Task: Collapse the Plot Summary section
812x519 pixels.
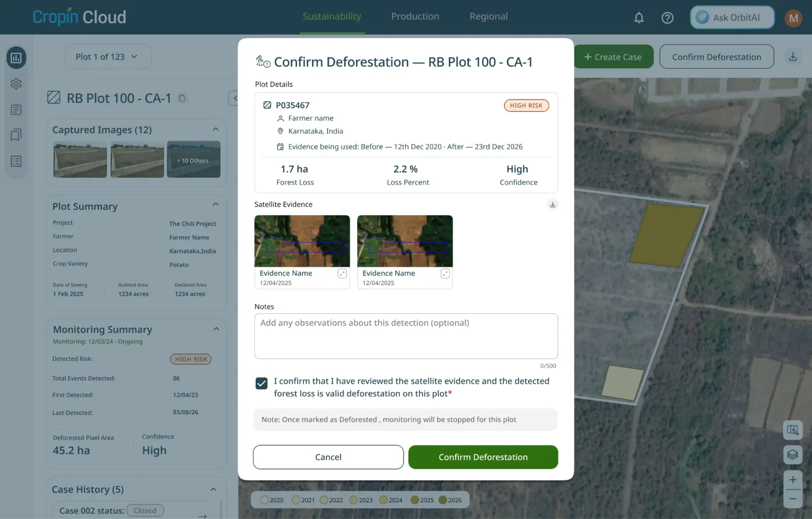Action: click(x=216, y=204)
